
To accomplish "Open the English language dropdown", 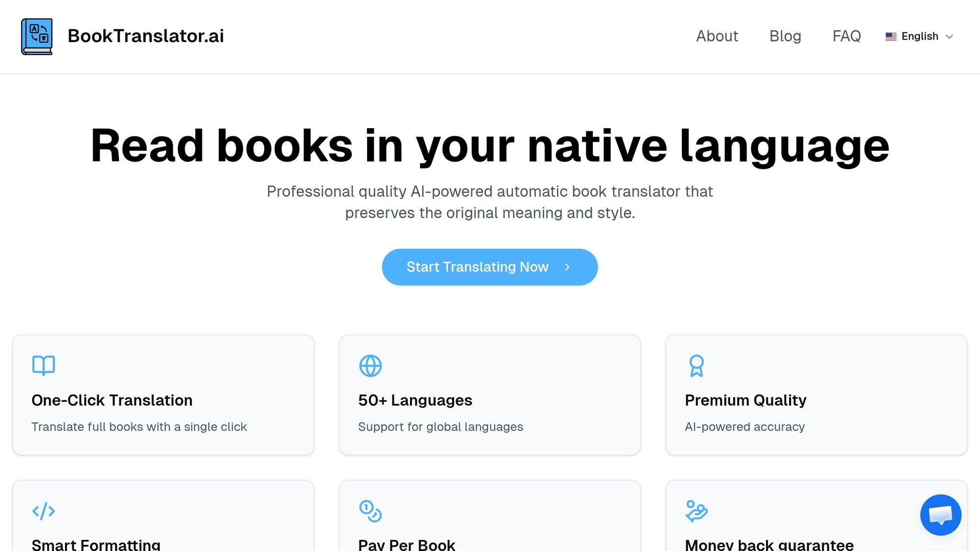I will coord(919,36).
